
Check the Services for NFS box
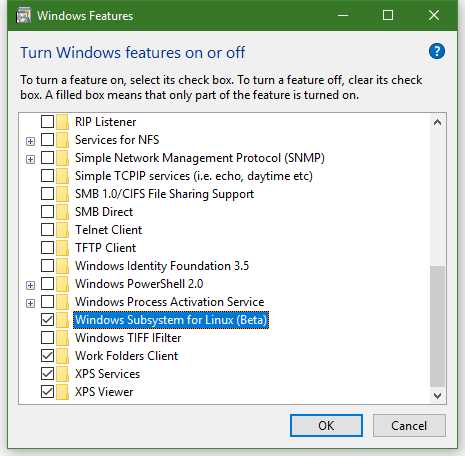click(x=47, y=140)
